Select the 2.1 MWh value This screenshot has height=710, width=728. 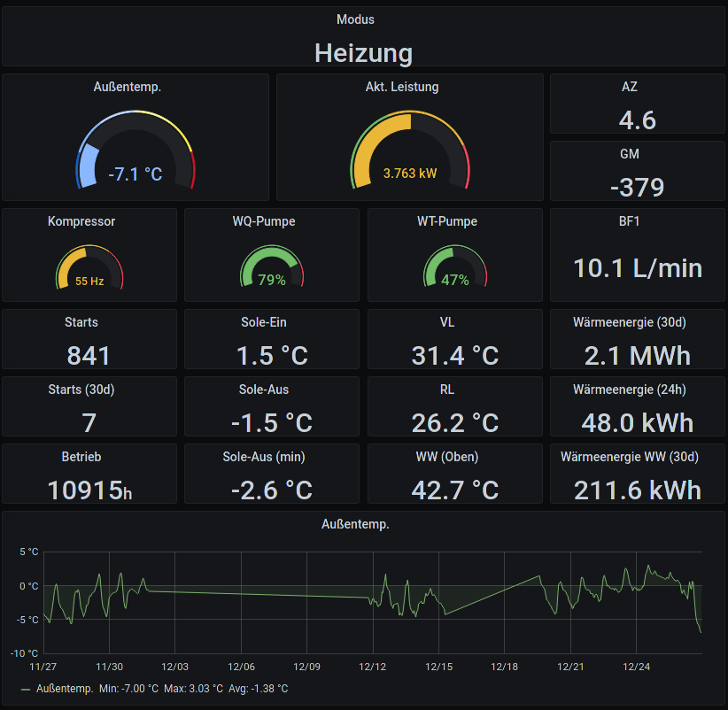click(638, 356)
